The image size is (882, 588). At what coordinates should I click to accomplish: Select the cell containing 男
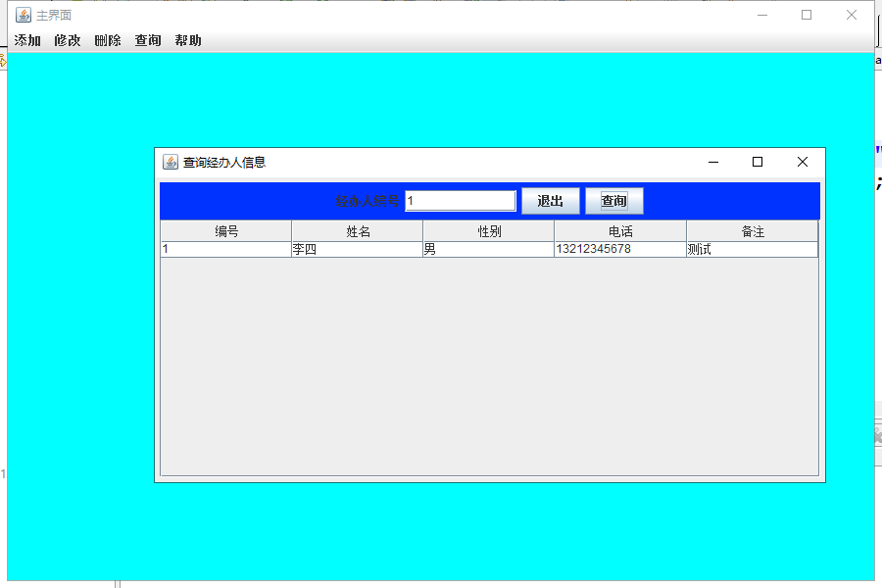click(x=489, y=249)
